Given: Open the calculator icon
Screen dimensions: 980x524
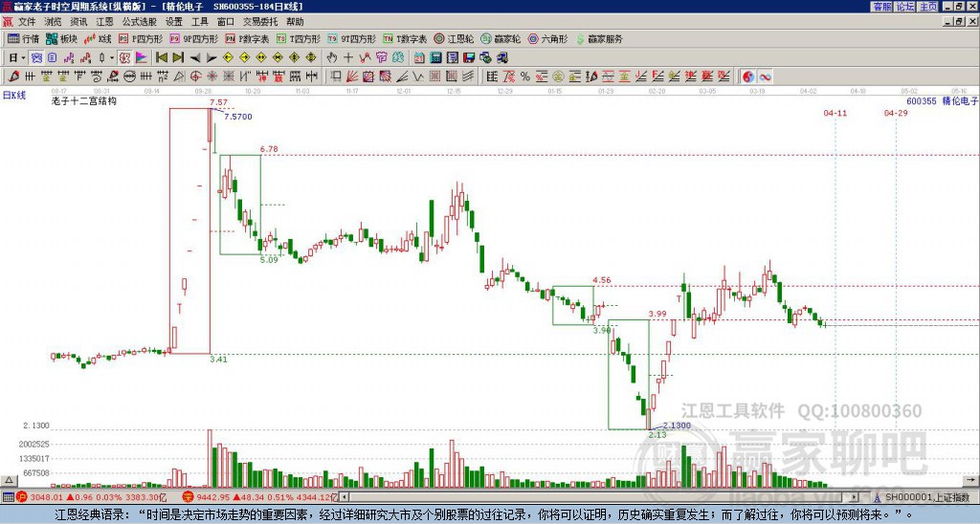Looking at the screenshot, I should (435, 58).
